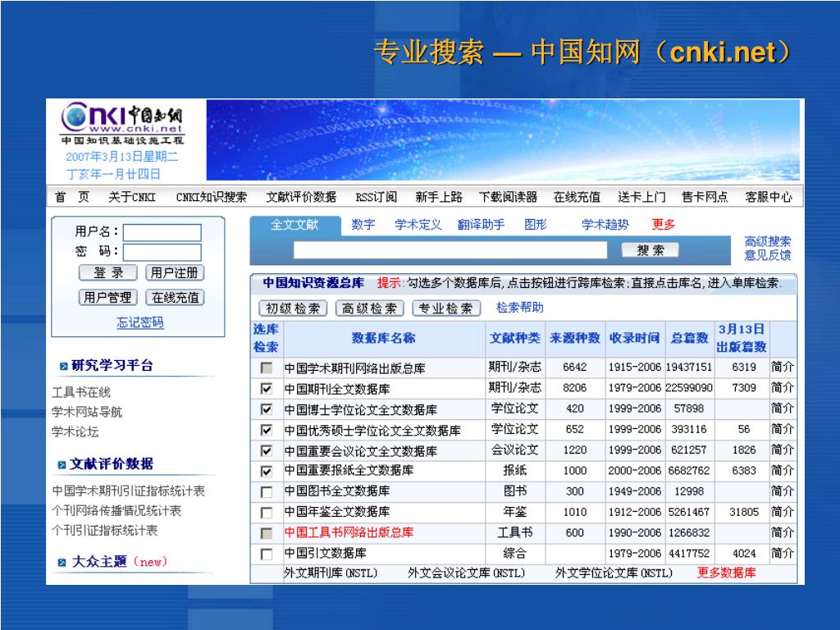Open 学术网站导航 in the sidebar
840x630 pixels.
click(x=87, y=413)
